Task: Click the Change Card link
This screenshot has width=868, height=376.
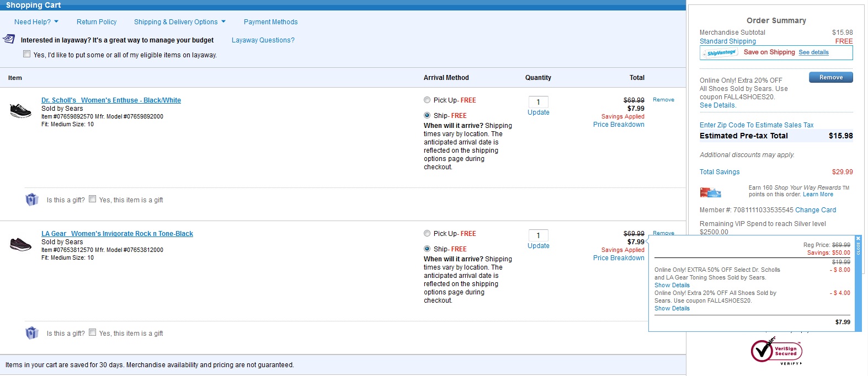Action: (816, 210)
